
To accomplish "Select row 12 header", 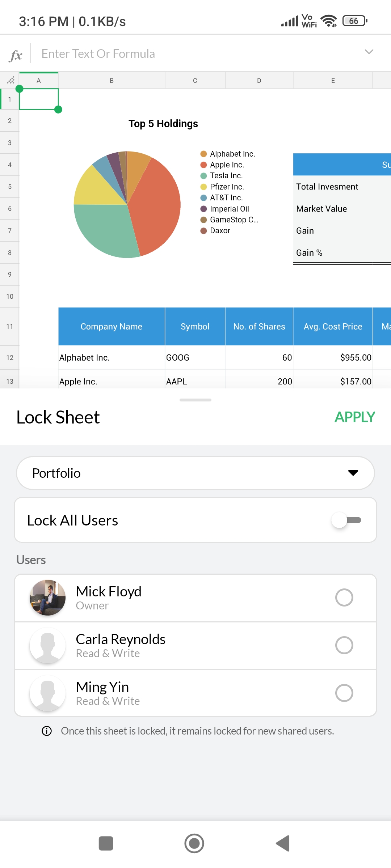I will tap(10, 357).
